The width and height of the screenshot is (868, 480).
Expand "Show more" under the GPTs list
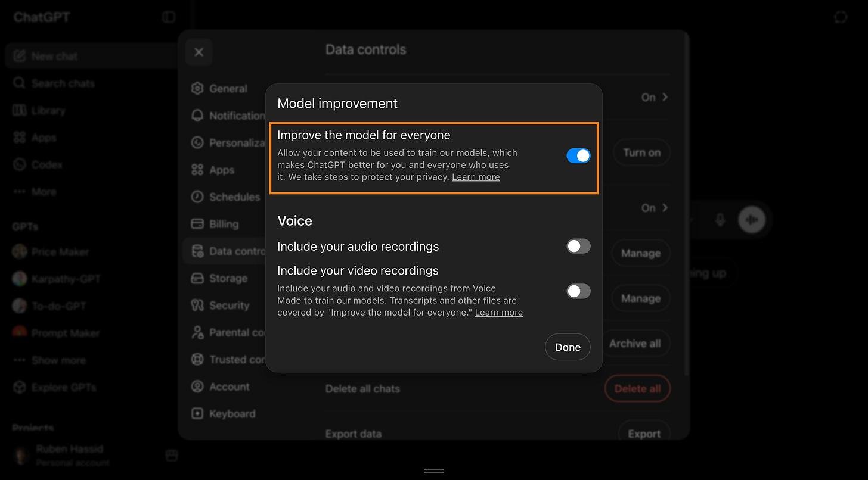coord(50,360)
